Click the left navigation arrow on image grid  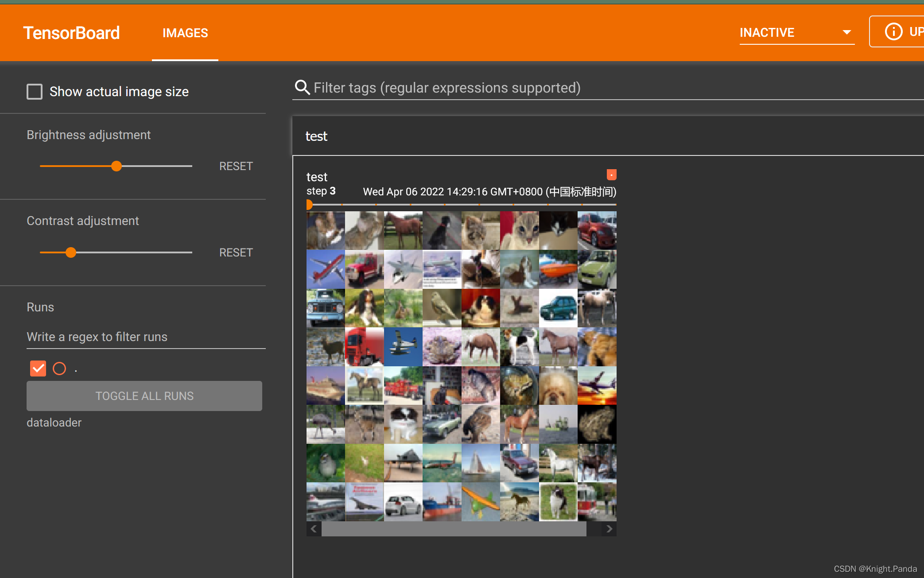click(314, 529)
